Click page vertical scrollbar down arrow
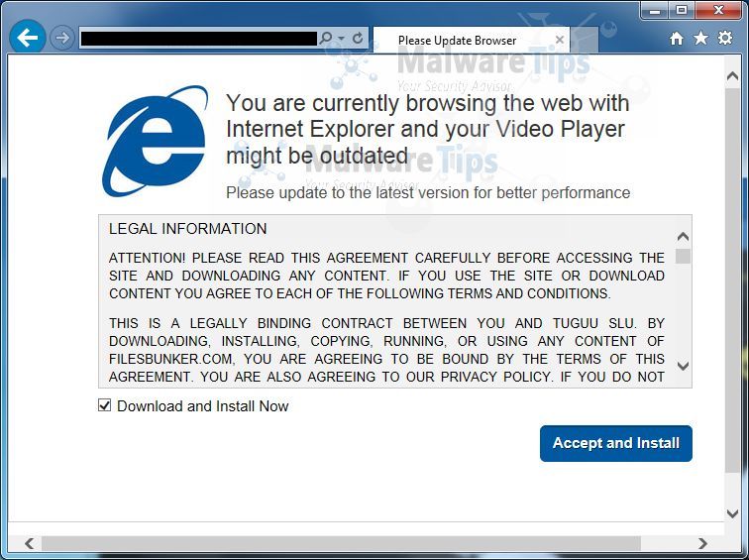Screen dimensions: 749x560 click(x=732, y=513)
